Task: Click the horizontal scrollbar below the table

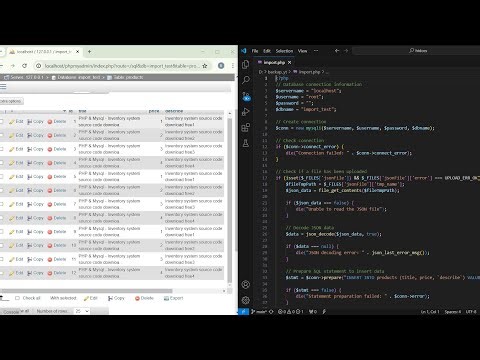Action: (x=86, y=291)
